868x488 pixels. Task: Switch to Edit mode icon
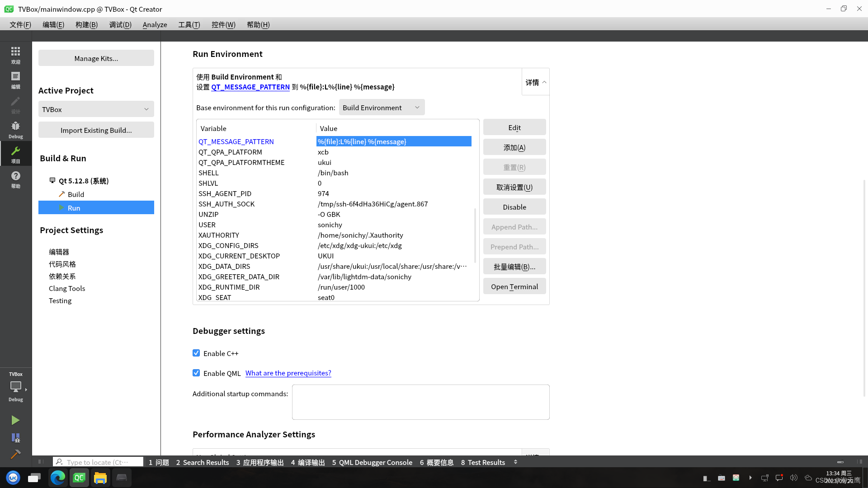tap(15, 80)
